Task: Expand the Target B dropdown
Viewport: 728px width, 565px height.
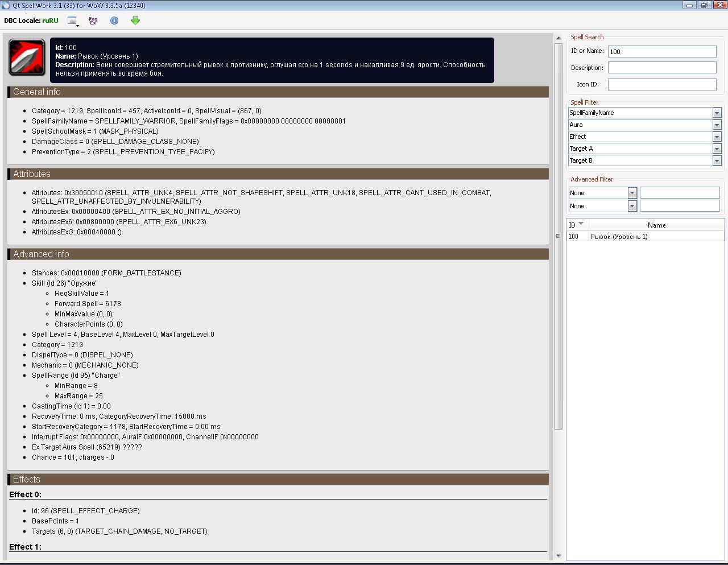Action: click(717, 160)
